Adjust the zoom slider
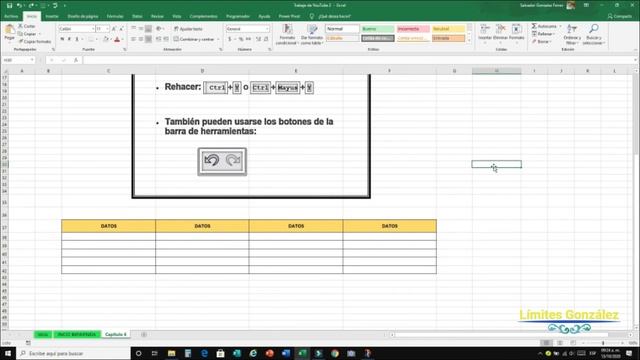This screenshot has height=360, width=640. point(603,343)
